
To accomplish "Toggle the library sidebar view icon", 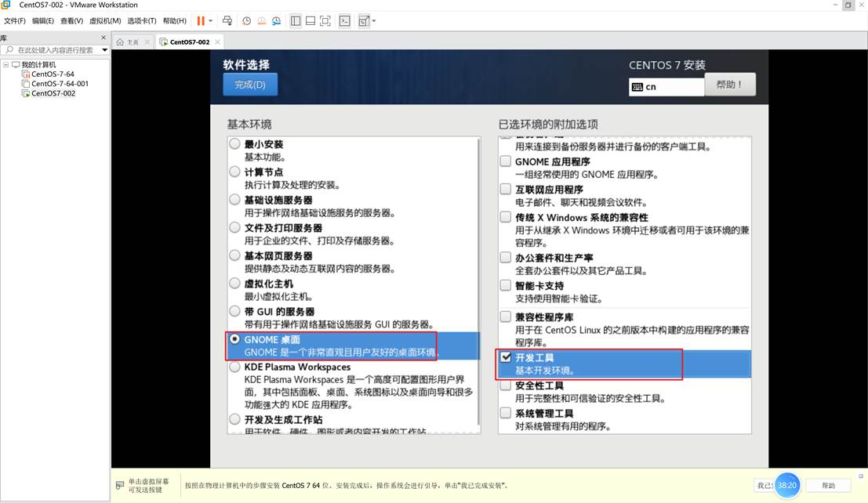I will (296, 21).
